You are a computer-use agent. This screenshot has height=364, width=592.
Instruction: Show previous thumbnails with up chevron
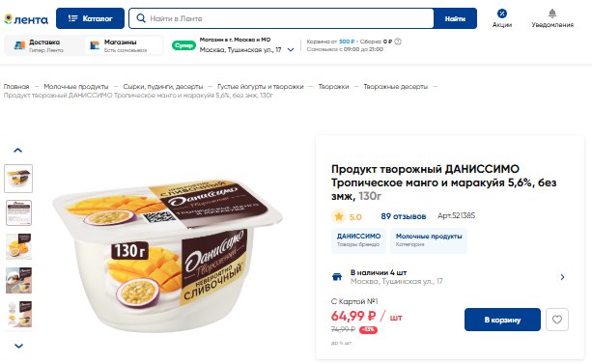pos(17,150)
